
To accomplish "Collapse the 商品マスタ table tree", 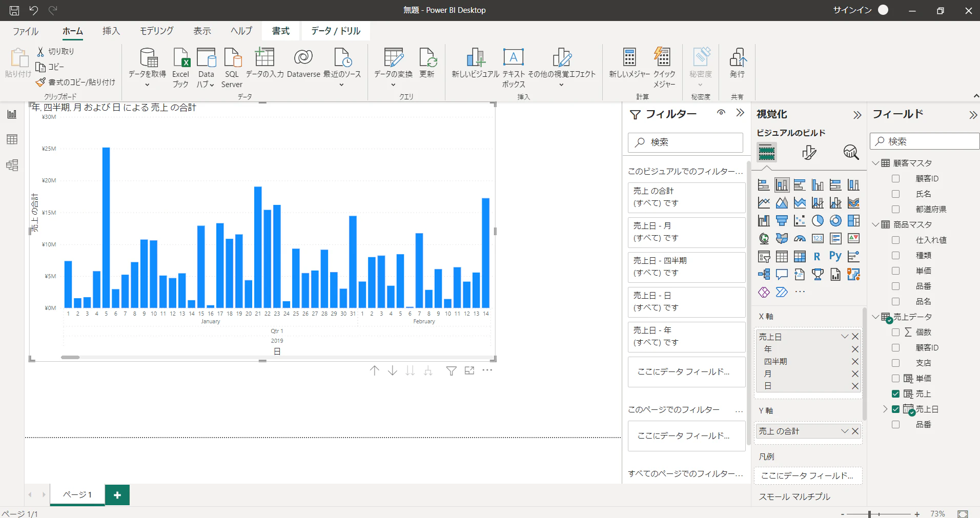I will tap(875, 225).
